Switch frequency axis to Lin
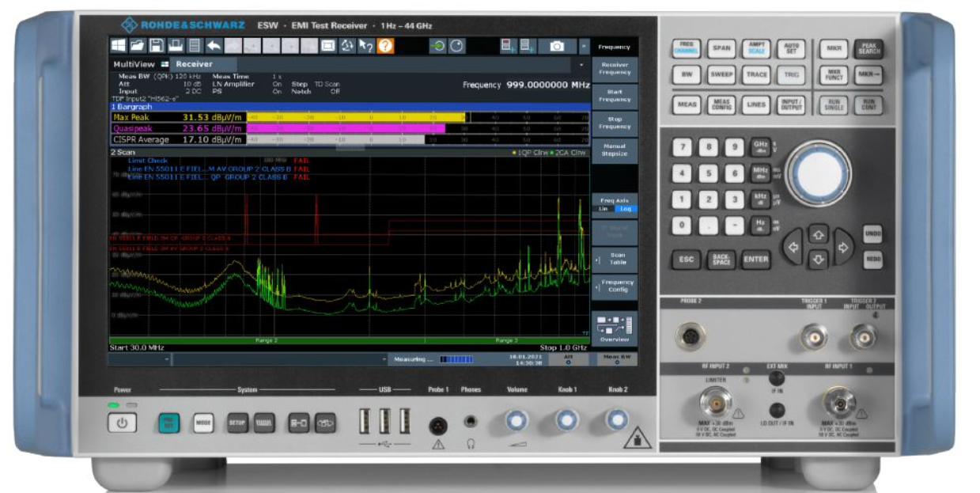 tap(604, 208)
